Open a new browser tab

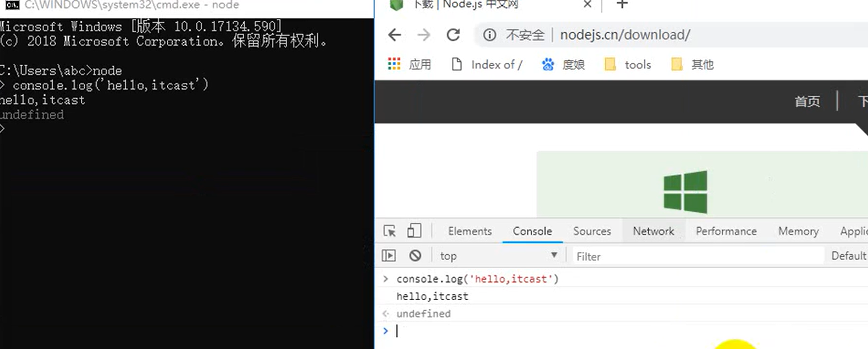[622, 4]
